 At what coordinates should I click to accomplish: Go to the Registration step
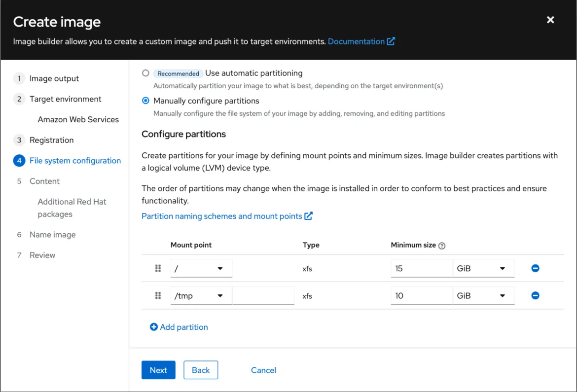tap(51, 140)
